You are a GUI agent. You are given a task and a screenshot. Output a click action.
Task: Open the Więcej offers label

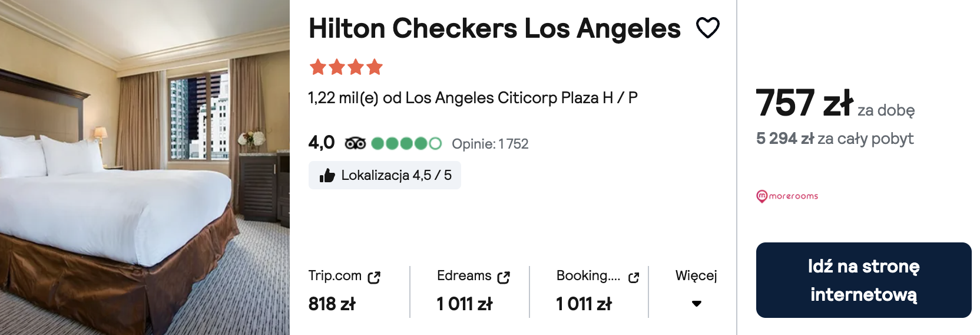pyautogui.click(x=696, y=275)
